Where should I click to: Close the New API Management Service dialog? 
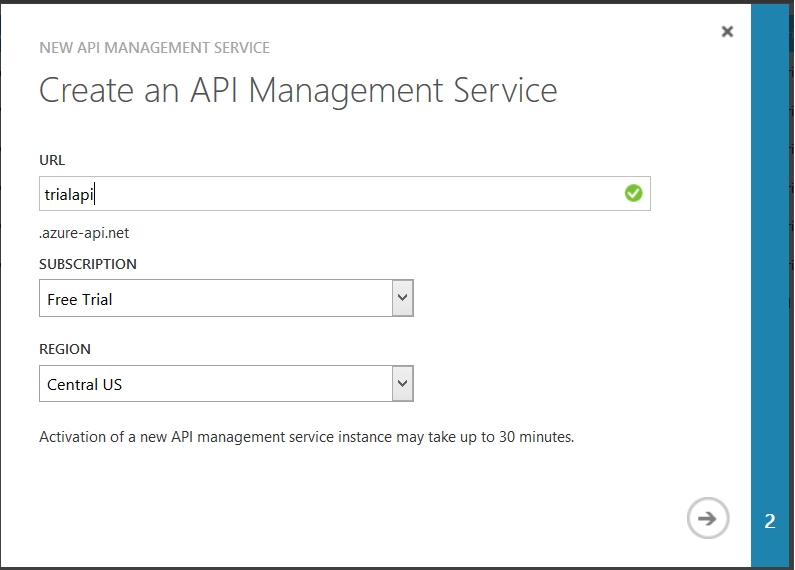tap(727, 31)
